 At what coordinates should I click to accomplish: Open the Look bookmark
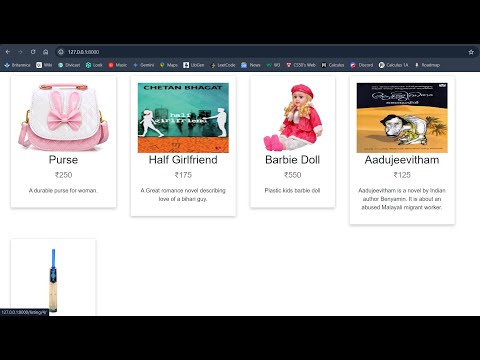pyautogui.click(x=94, y=65)
